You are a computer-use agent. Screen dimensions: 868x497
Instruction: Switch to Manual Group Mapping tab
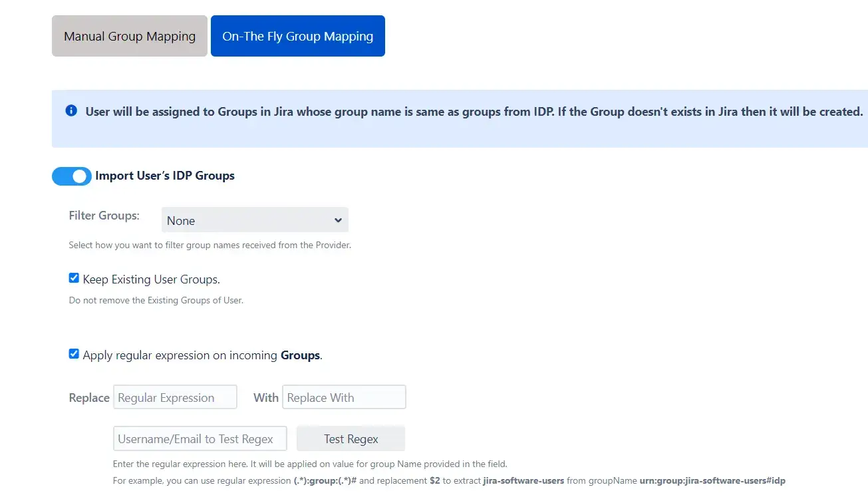coord(129,36)
